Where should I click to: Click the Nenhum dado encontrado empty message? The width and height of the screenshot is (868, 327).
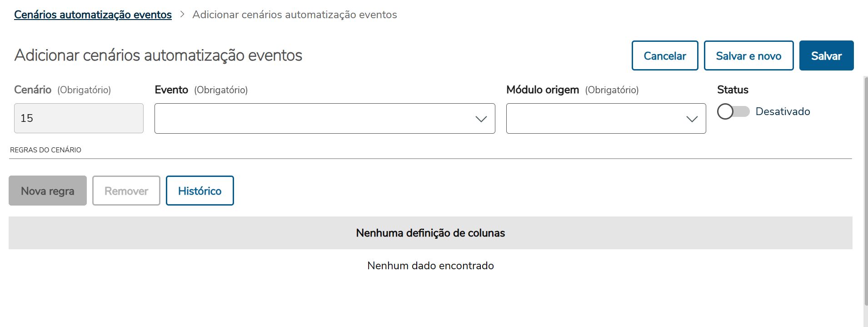click(x=430, y=266)
